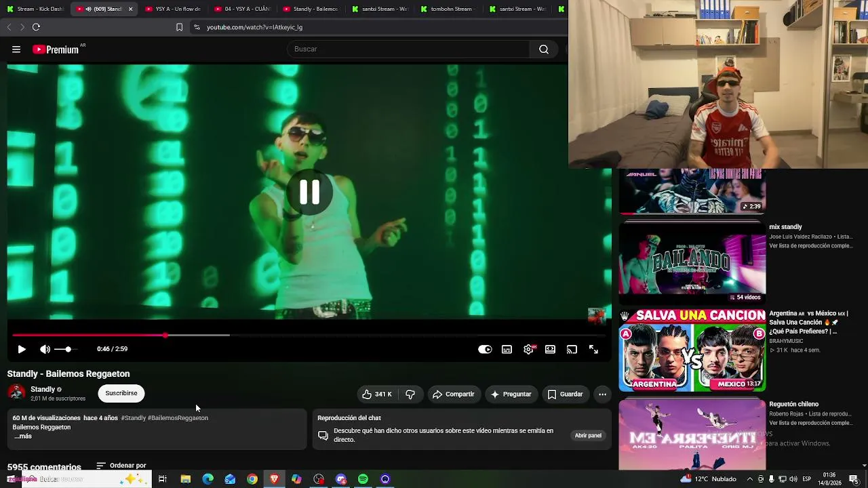Switch to theater mode
The height and width of the screenshot is (488, 868).
[550, 349]
